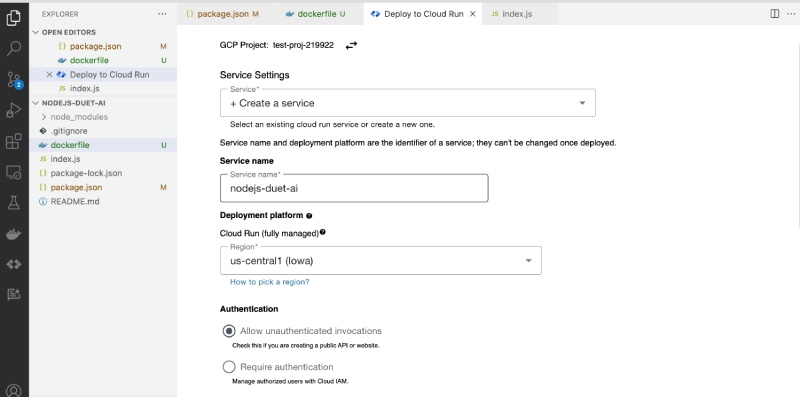Open Run and Debug view

[14, 110]
